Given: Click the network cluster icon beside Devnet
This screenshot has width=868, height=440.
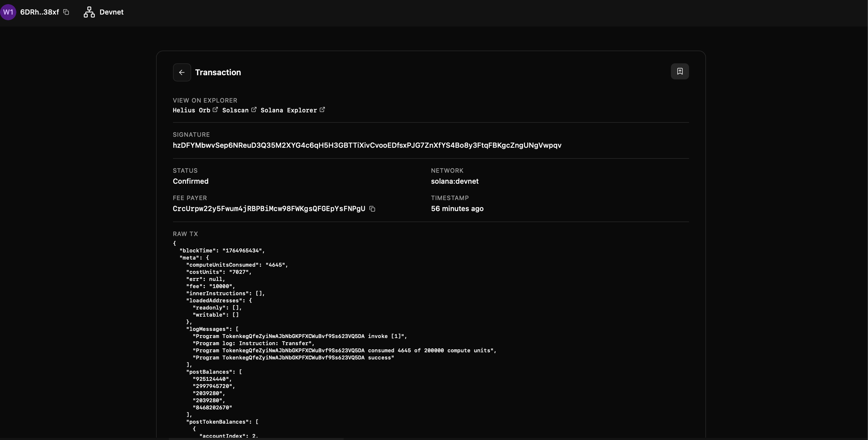Looking at the screenshot, I should [89, 12].
